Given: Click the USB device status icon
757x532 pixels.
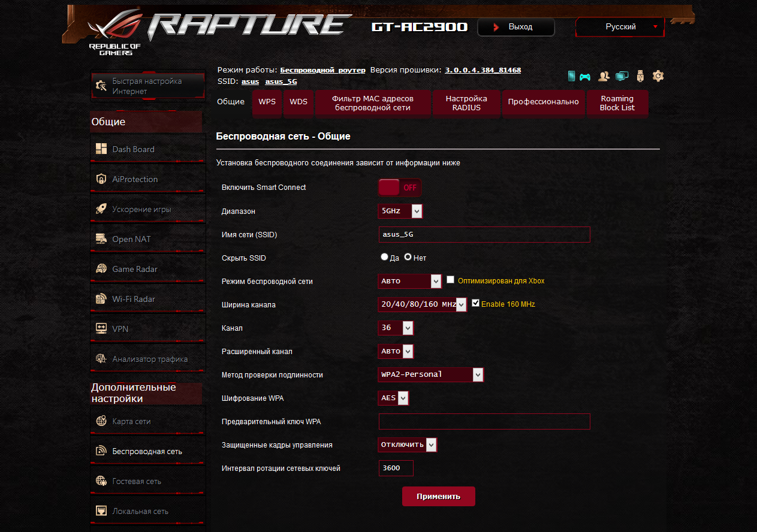Looking at the screenshot, I should click(640, 76).
